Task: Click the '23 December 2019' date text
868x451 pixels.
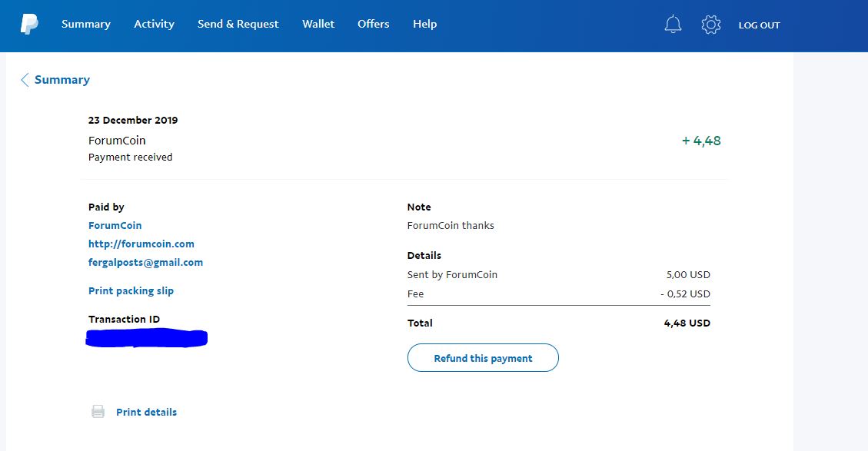Action: click(133, 120)
